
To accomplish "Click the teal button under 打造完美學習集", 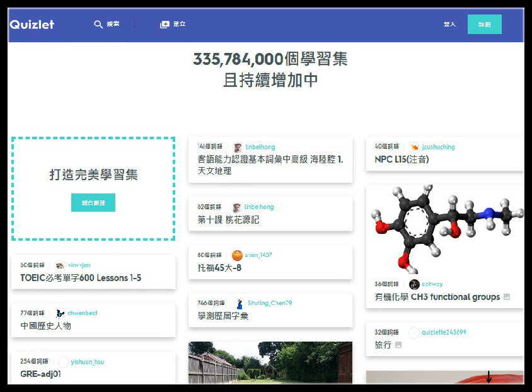I will (x=93, y=203).
